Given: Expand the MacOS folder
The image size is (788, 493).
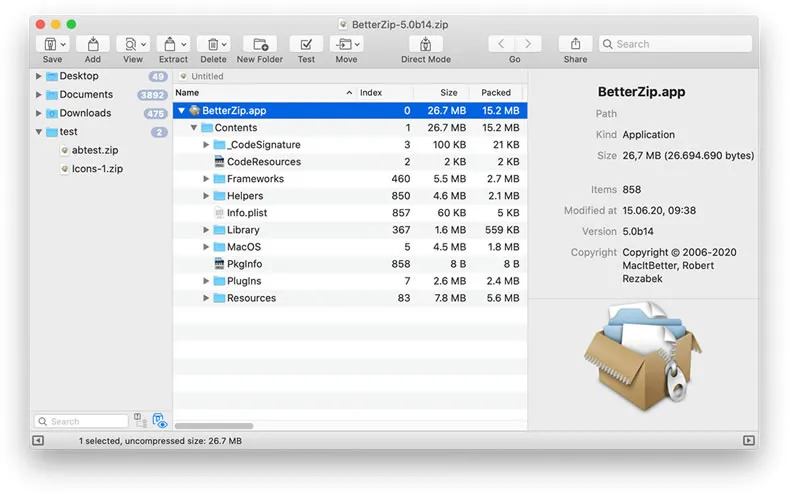Looking at the screenshot, I should 206,247.
